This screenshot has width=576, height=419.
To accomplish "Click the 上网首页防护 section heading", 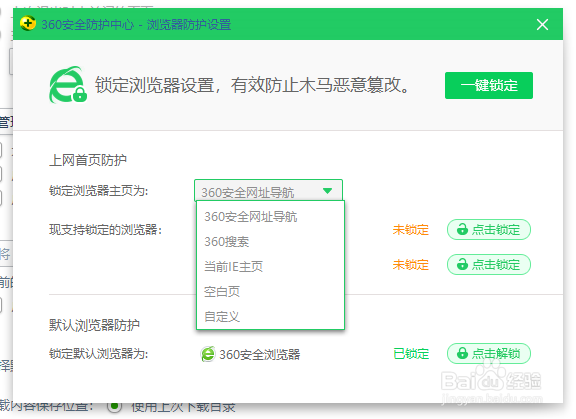I will coord(88,160).
